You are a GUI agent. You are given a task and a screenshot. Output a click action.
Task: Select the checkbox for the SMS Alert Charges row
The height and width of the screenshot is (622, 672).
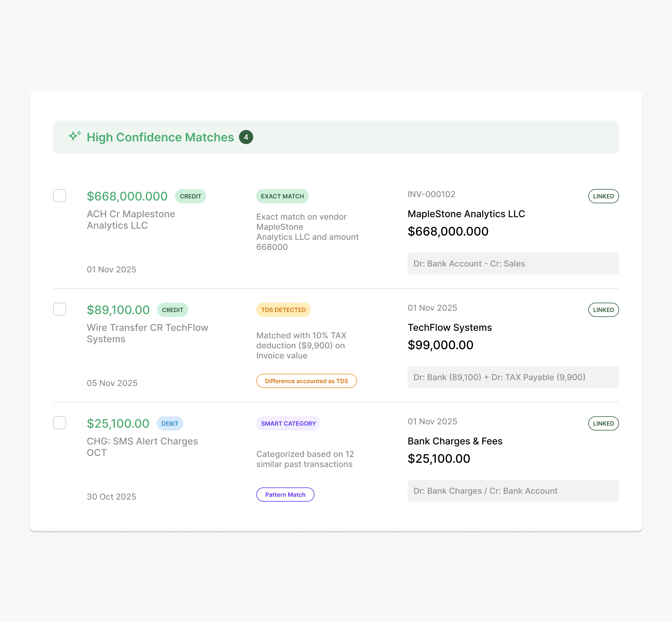click(60, 423)
